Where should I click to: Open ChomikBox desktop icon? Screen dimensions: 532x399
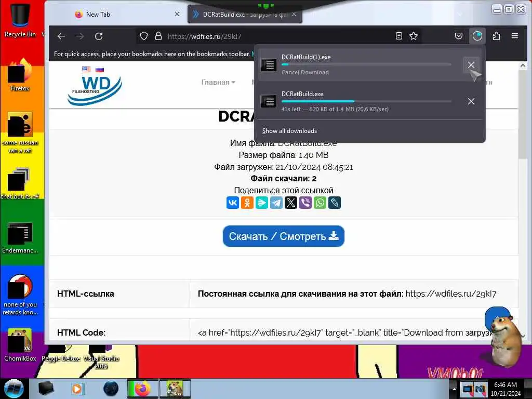[20, 345]
